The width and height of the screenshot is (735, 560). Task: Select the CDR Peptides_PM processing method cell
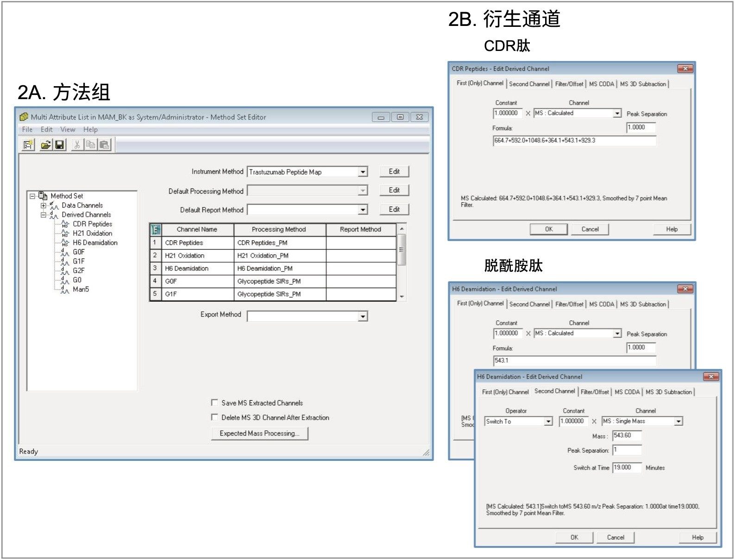pos(280,243)
